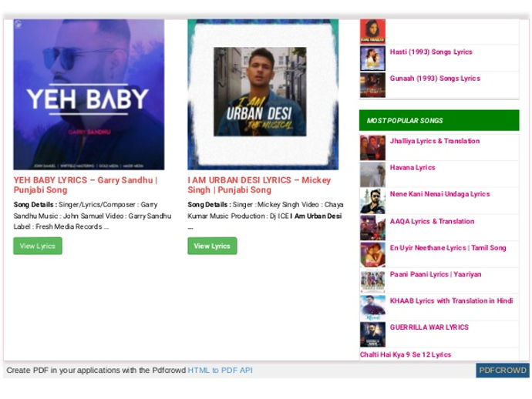Open Hasti (1993) Songs Lyrics link

point(431,52)
